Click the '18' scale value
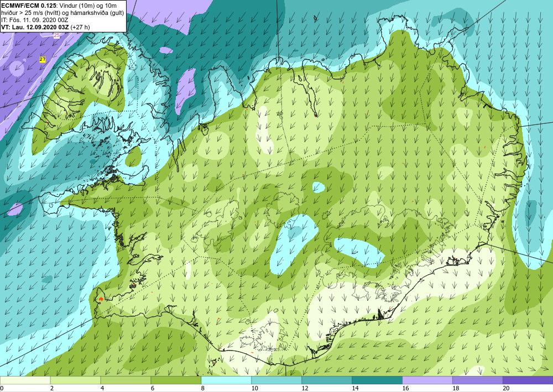553x392 pixels. coord(456,388)
